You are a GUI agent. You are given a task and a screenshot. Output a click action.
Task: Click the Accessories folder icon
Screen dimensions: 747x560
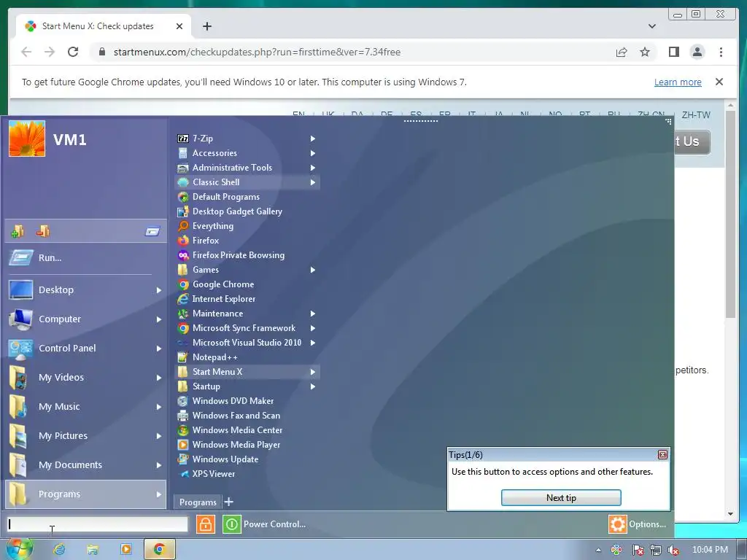[x=183, y=153]
